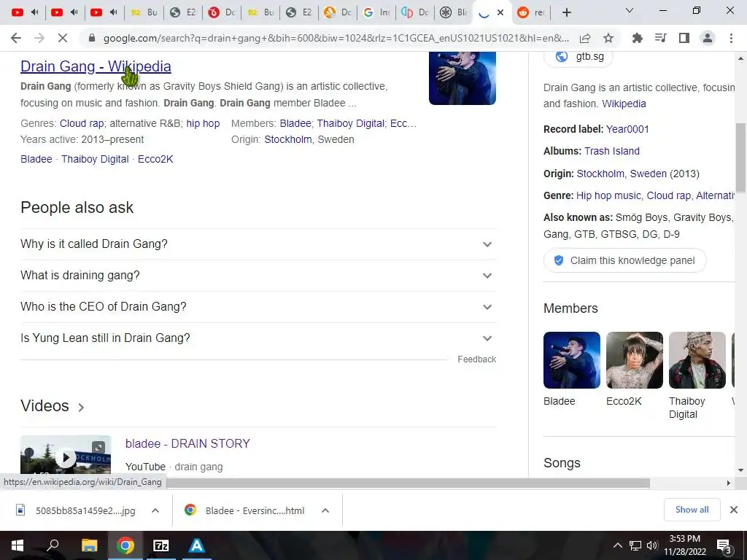
Task: Open 7-Zip from the taskbar
Action: click(161, 545)
